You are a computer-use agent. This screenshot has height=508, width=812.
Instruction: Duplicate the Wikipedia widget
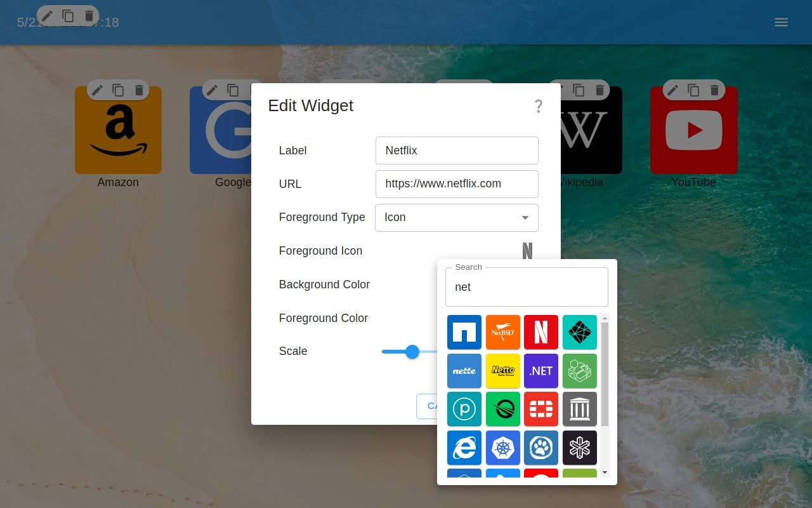(x=579, y=90)
